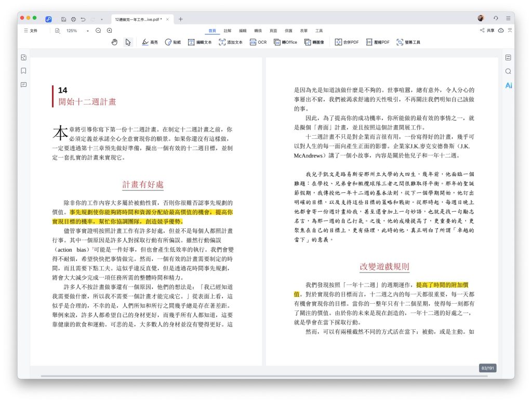Open the AI assistant in right sidebar

508,85
